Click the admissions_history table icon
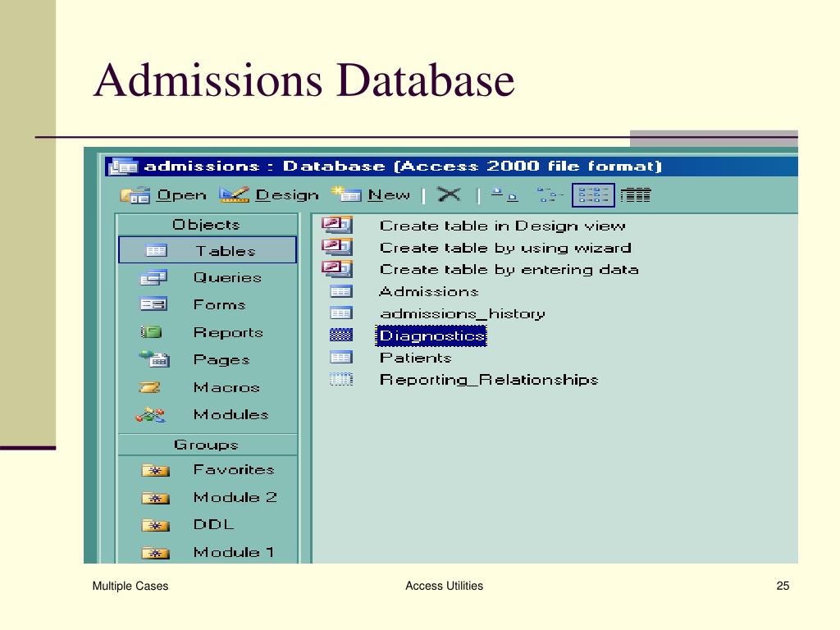 click(x=341, y=313)
